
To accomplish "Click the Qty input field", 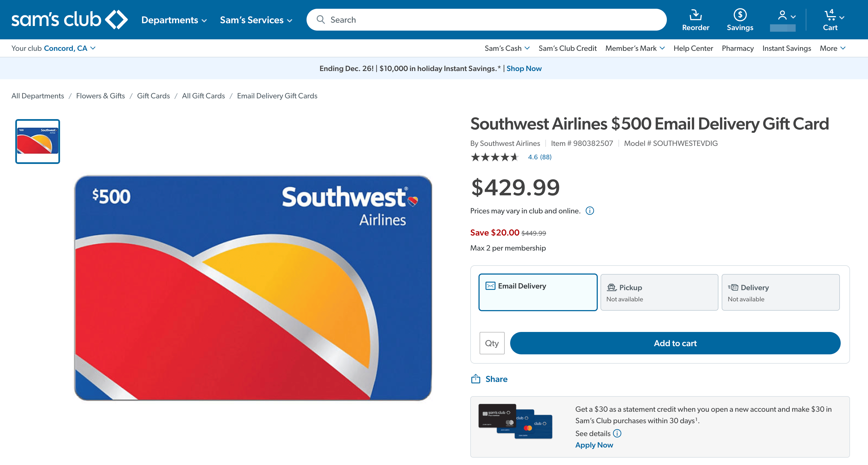I will click(x=492, y=343).
